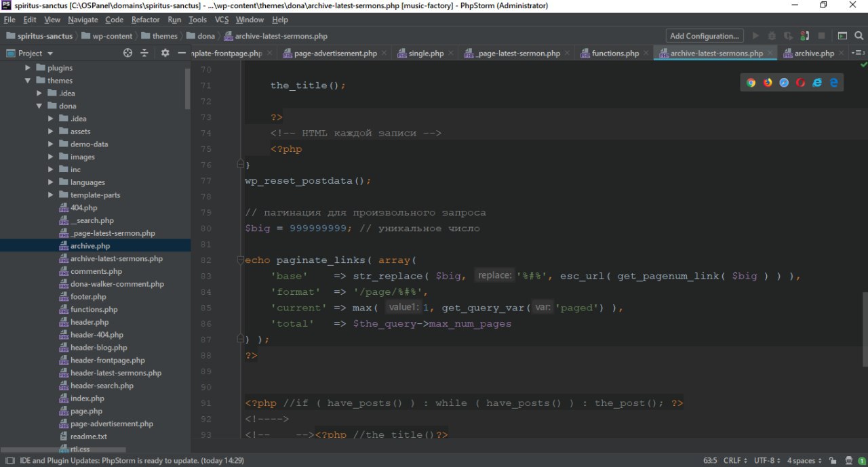868x467 pixels.
Task: Click the Stop square icon
Action: [x=821, y=36]
